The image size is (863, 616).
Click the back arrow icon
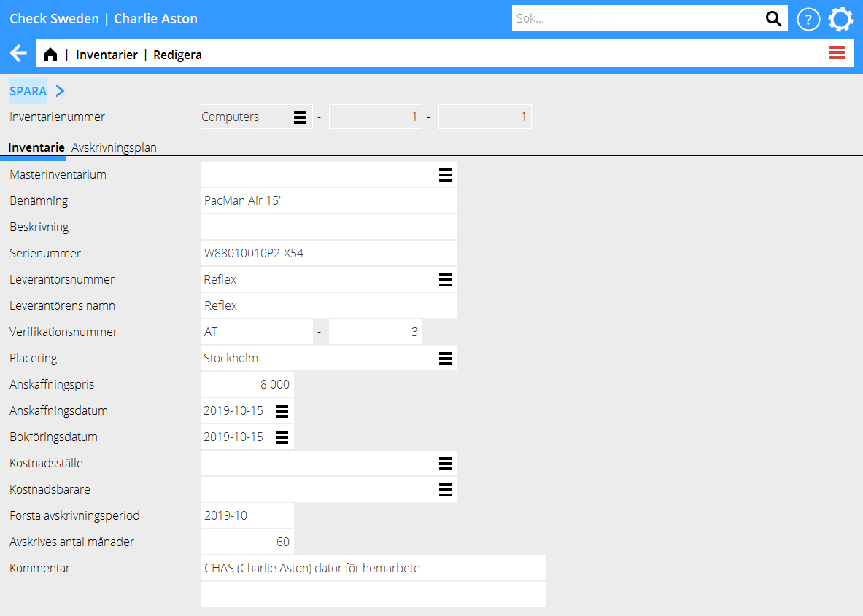18,53
